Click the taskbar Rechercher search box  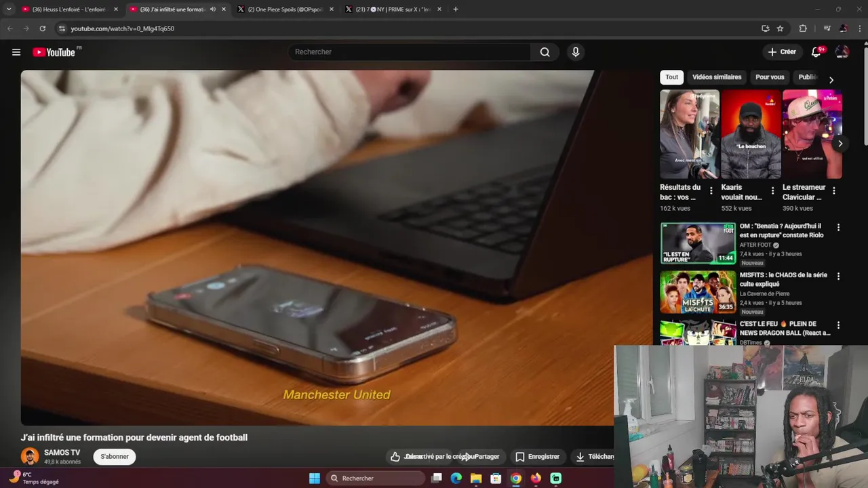pos(376,479)
